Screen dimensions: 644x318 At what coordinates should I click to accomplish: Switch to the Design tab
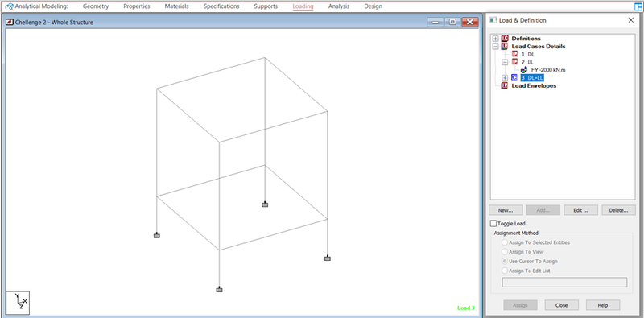pos(373,6)
